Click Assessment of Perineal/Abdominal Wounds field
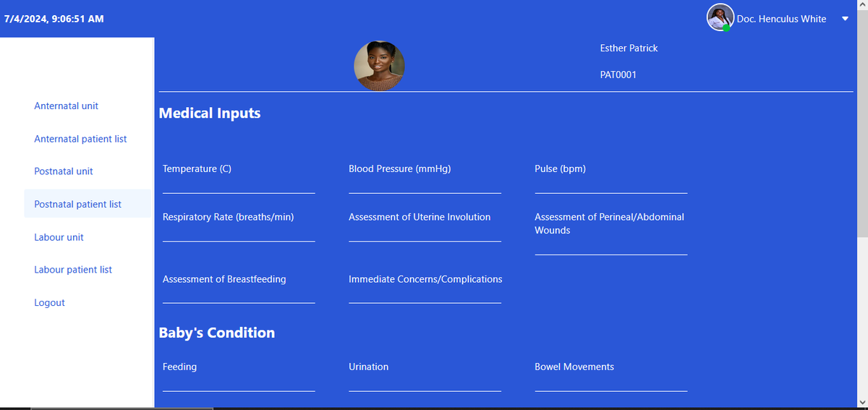The height and width of the screenshot is (410, 868). (x=610, y=247)
